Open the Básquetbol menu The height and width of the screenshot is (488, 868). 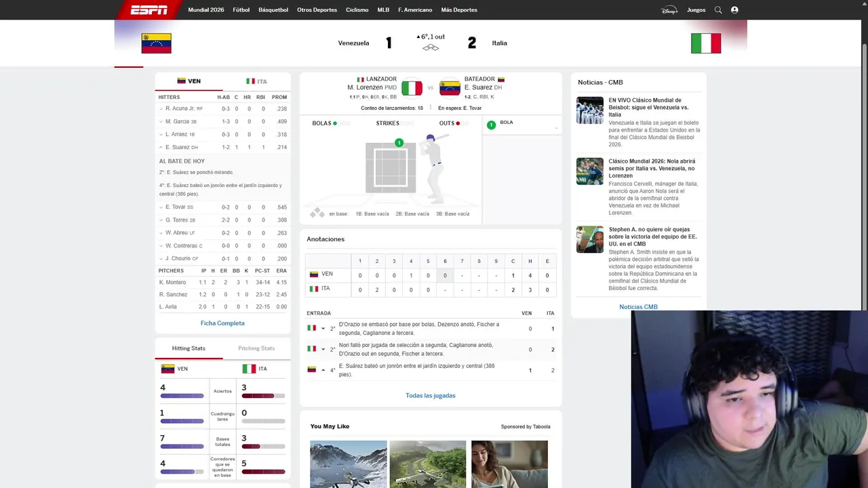pyautogui.click(x=273, y=10)
